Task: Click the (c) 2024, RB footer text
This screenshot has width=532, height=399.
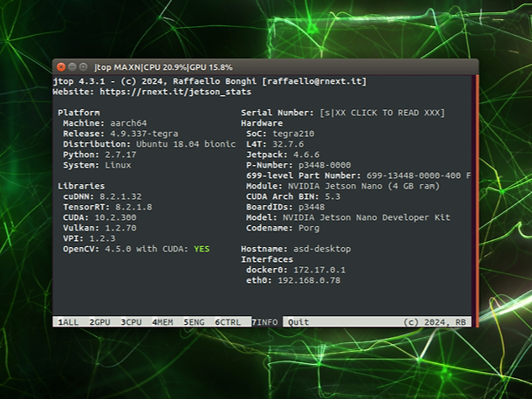Action: pyautogui.click(x=434, y=322)
